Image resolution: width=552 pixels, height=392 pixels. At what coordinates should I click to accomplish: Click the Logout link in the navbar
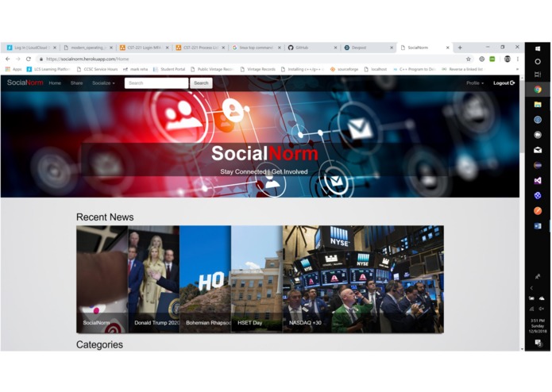tap(504, 83)
